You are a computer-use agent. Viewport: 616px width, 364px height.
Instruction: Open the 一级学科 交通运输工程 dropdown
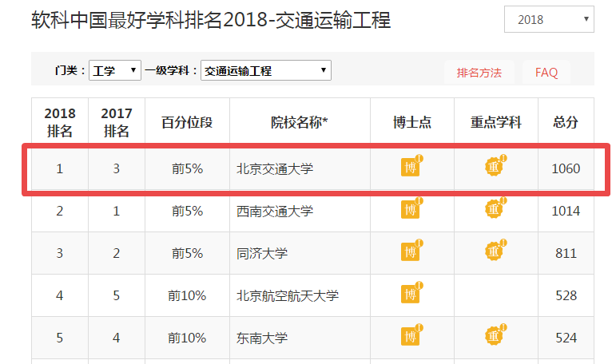[266, 70]
